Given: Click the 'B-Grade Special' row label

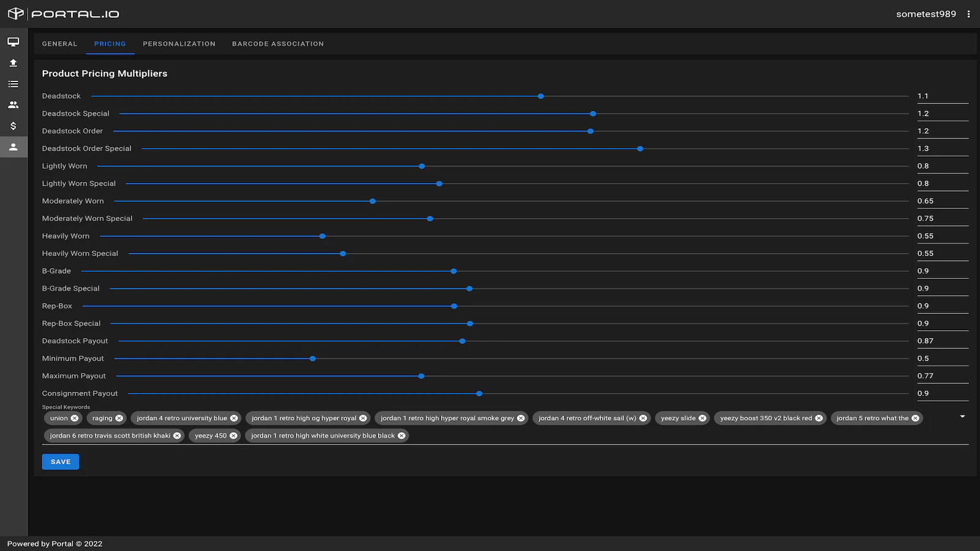Looking at the screenshot, I should [70, 288].
